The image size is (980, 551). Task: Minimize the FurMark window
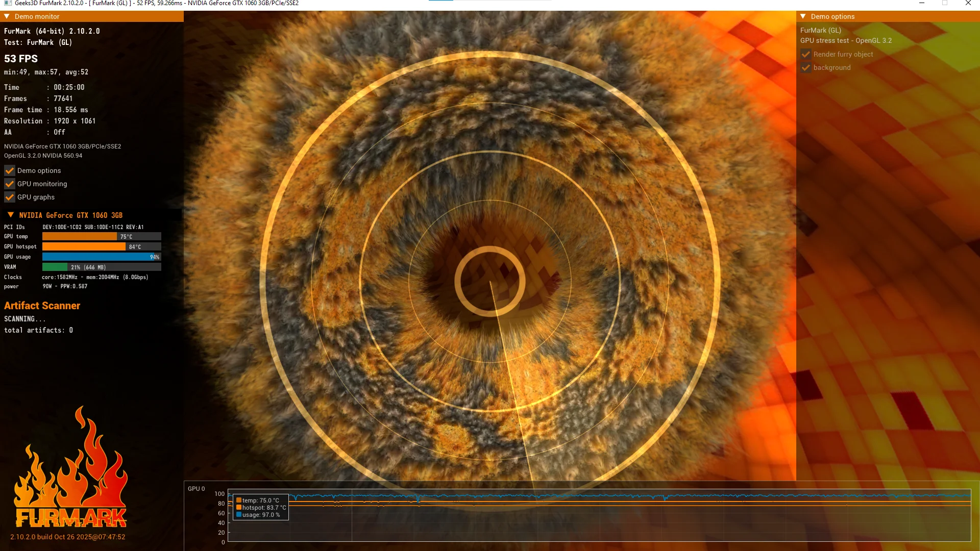coord(922,3)
